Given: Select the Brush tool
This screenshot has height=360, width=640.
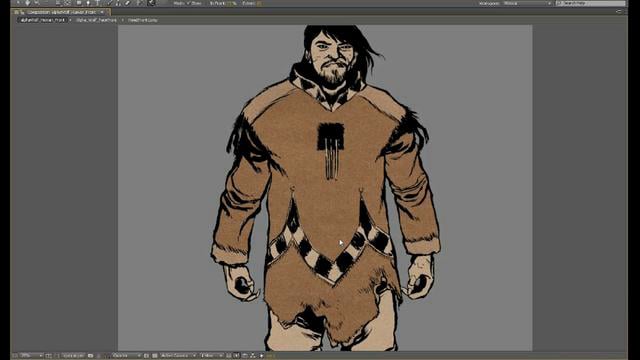Looking at the screenshot, I should [x=109, y=3].
